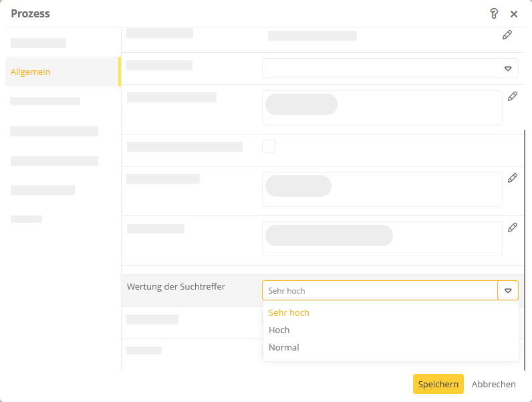Click Abbrechen to cancel
The width and height of the screenshot is (532, 402).
click(x=493, y=384)
